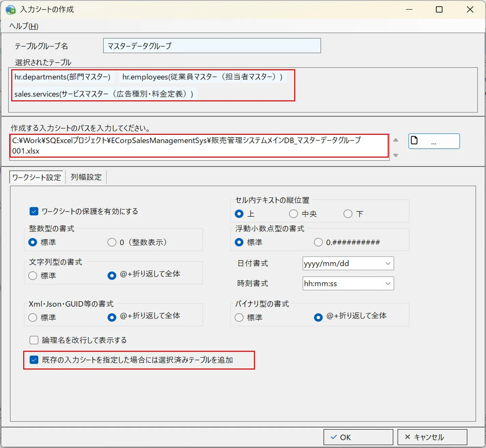Click the hr.departments(部門マスター) table entry
The height and width of the screenshot is (448, 486).
[62, 77]
